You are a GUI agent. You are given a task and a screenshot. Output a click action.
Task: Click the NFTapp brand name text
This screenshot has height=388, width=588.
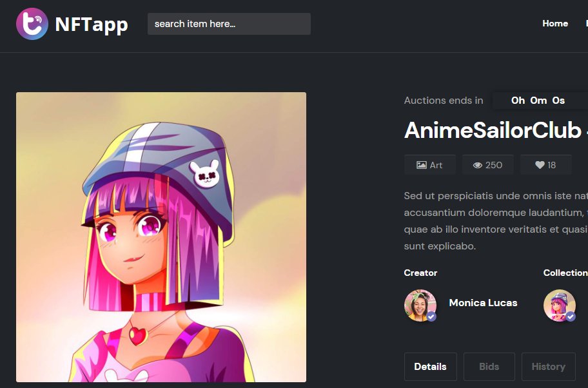click(x=92, y=24)
